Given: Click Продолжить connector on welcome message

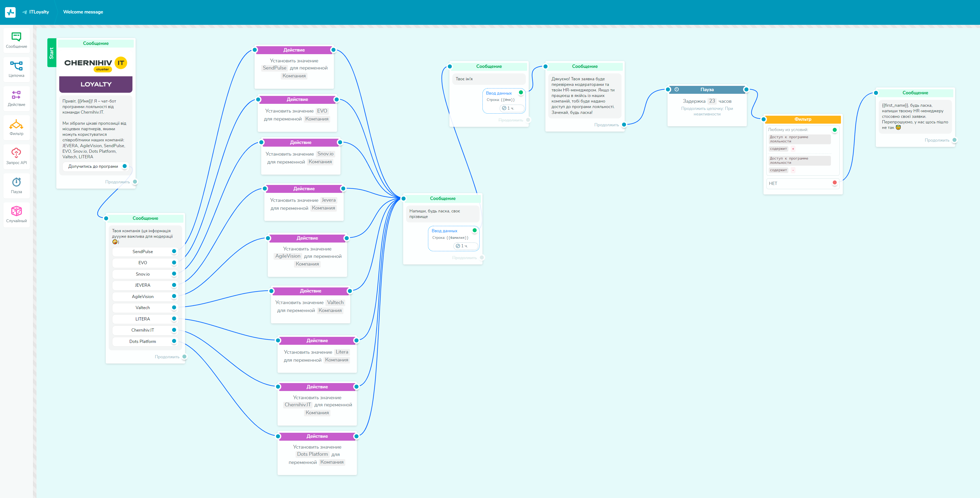Looking at the screenshot, I should [135, 182].
